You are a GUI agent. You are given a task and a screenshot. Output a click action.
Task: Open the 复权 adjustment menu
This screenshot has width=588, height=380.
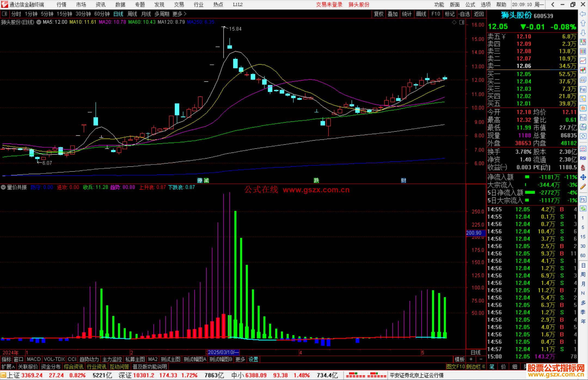coord(379,14)
